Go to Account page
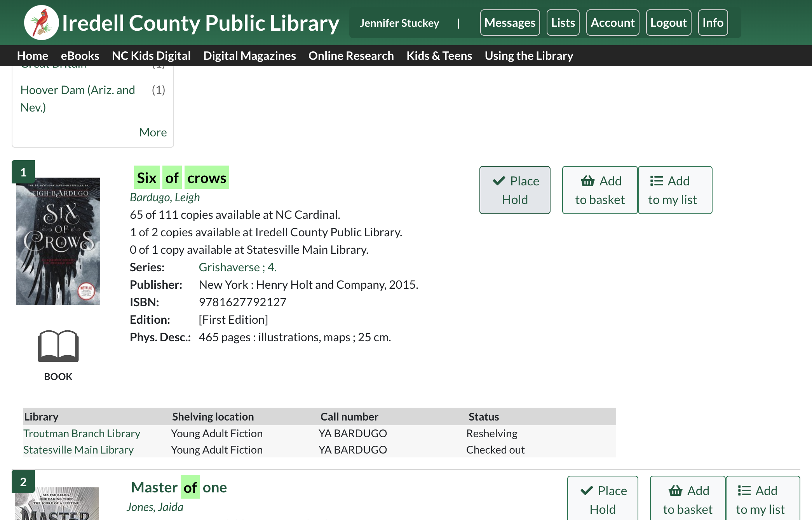The image size is (812, 520). coord(613,23)
